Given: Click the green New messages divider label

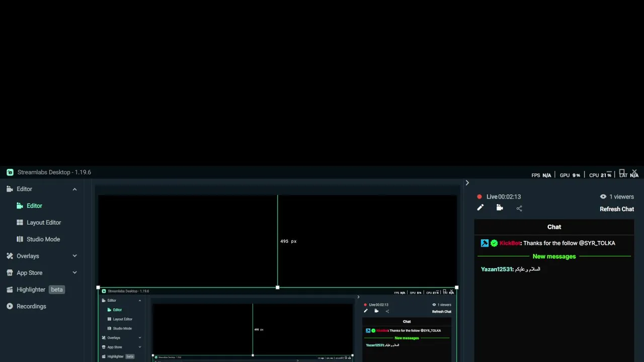Looking at the screenshot, I should (x=554, y=256).
